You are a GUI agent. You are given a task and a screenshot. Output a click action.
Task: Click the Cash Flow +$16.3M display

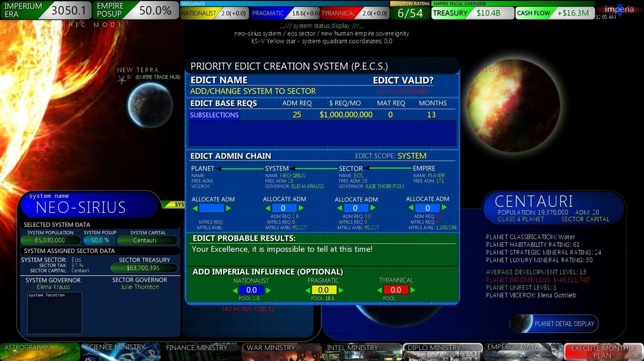point(555,13)
